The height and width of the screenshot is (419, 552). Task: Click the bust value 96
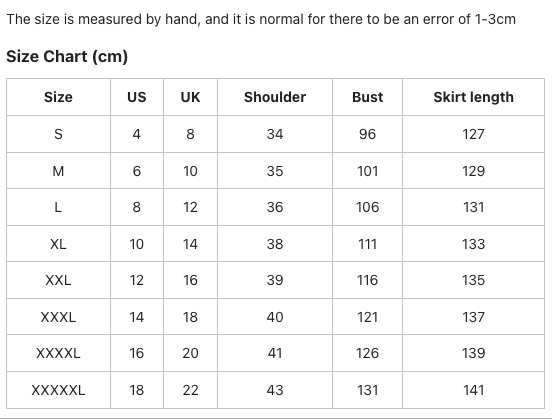(368, 134)
